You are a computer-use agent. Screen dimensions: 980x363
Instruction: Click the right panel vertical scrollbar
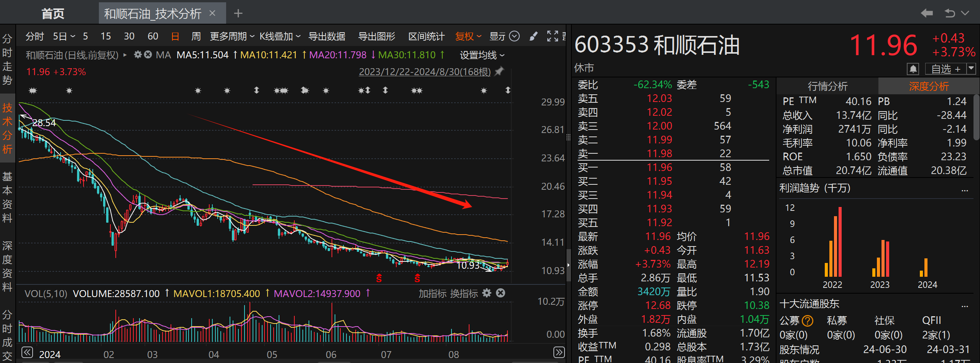click(976, 117)
